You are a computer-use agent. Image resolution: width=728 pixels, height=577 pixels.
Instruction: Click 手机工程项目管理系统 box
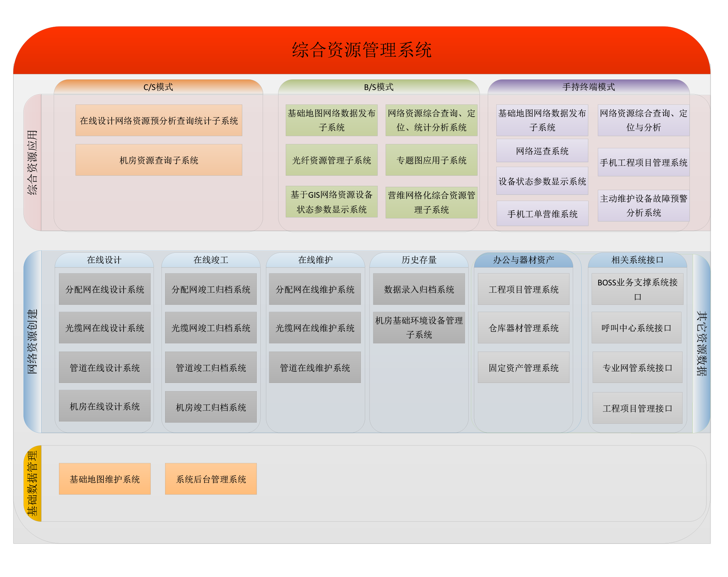click(643, 162)
